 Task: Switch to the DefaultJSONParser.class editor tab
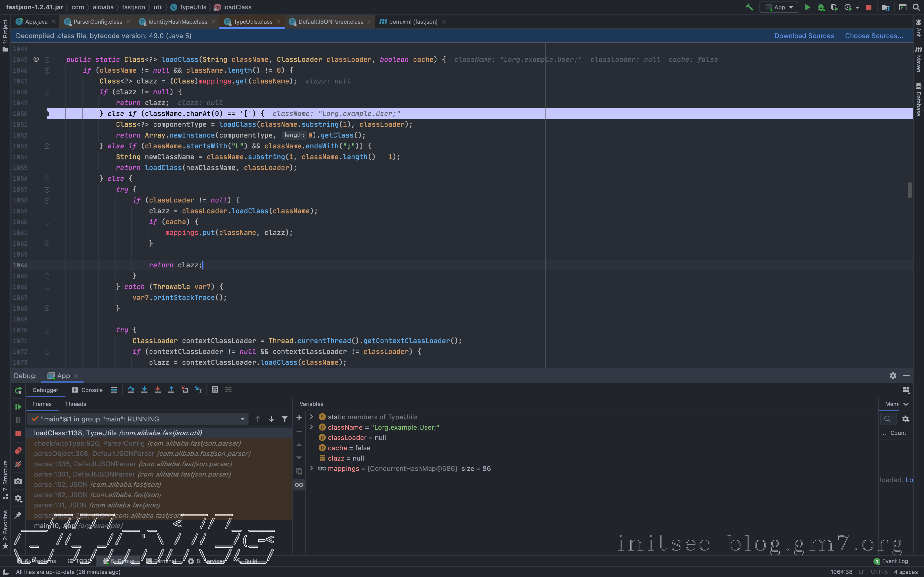[330, 22]
